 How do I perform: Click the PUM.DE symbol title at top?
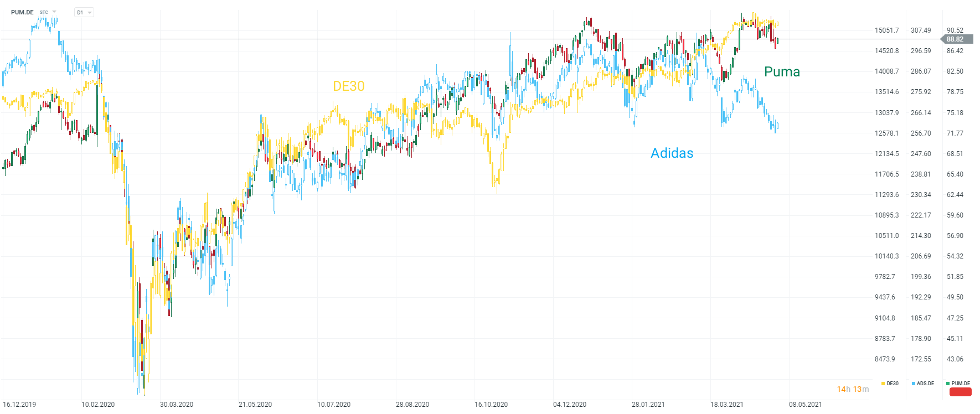22,12
